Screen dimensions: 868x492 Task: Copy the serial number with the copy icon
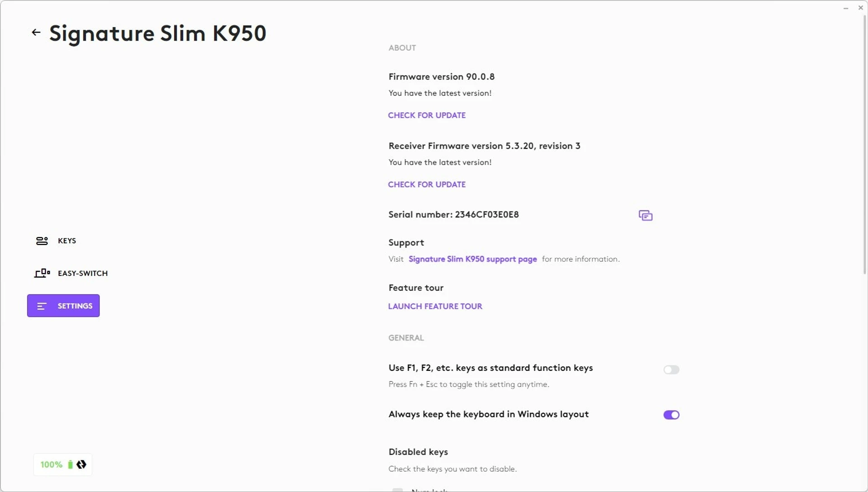645,215
